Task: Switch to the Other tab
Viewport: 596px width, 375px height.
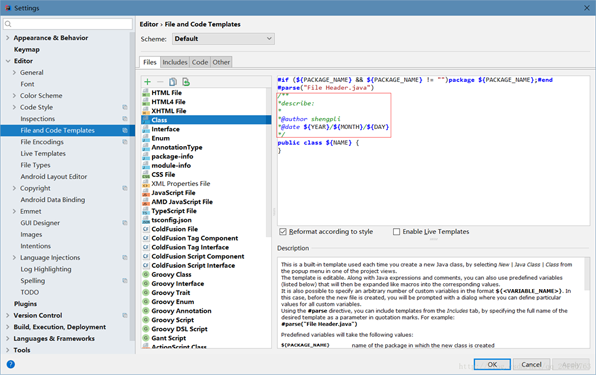Action: [221, 62]
